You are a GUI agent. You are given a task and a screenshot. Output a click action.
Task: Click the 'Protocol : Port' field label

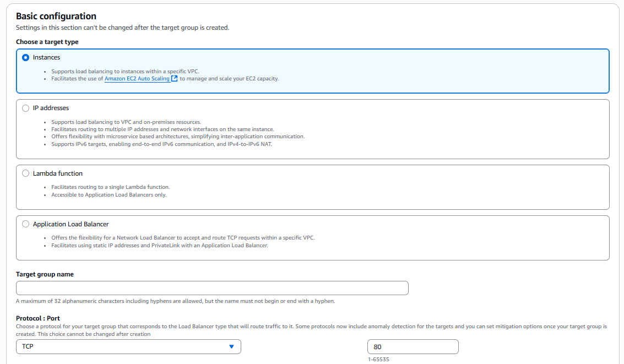pyautogui.click(x=38, y=318)
